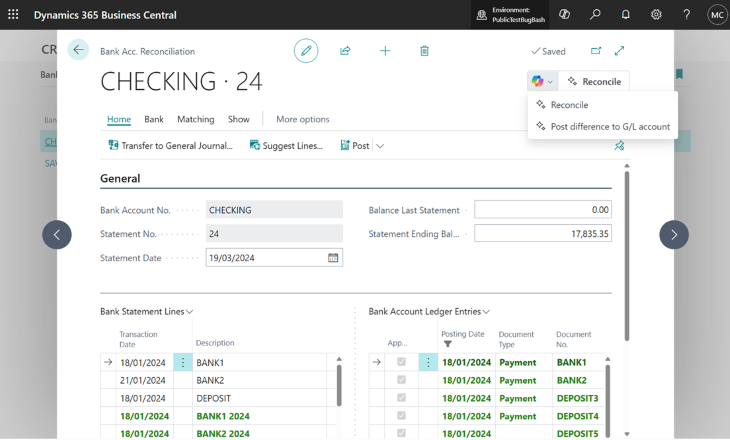Open the Copilot dropdown chevron
This screenshot has width=730, height=440.
click(x=550, y=81)
